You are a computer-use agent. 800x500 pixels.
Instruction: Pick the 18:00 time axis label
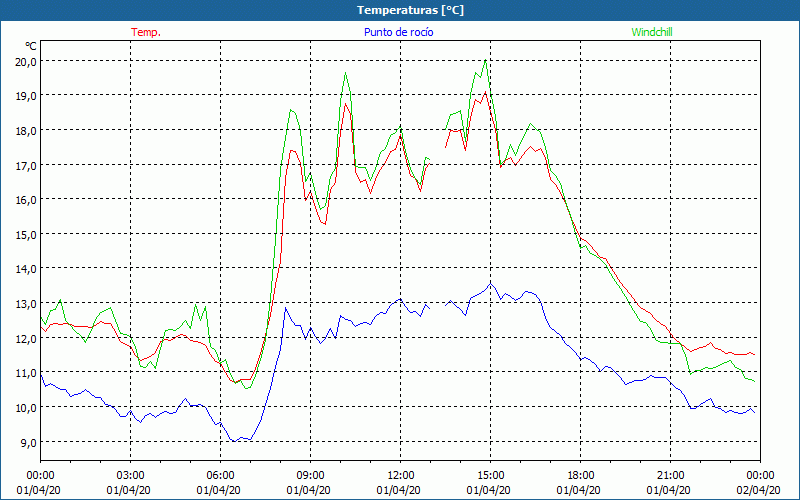581,475
